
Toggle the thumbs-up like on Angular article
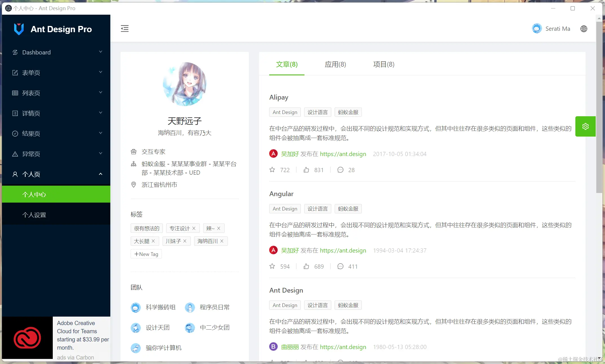[306, 266]
